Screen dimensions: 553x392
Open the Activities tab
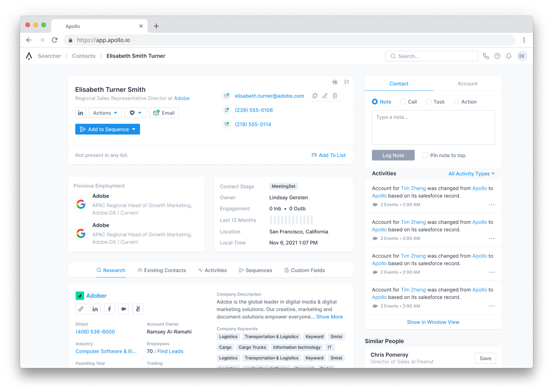(x=212, y=271)
